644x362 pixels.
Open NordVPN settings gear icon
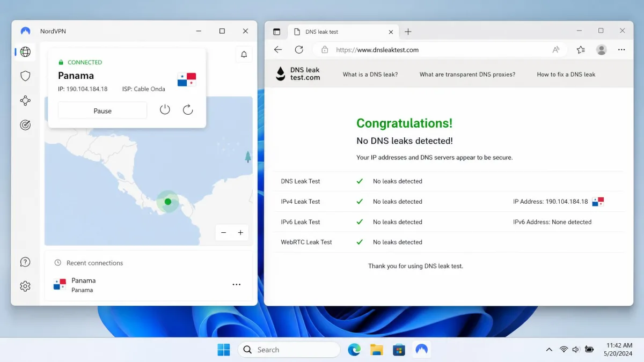click(x=25, y=286)
